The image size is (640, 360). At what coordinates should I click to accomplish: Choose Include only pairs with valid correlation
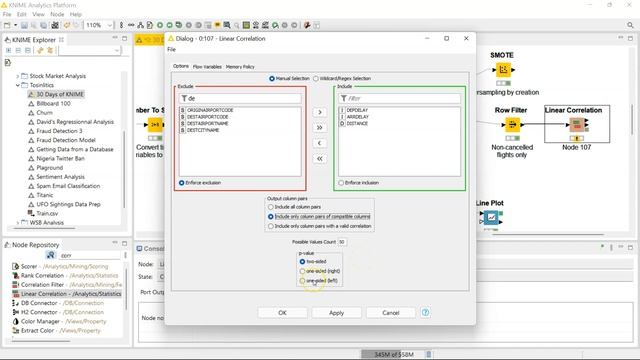[x=271, y=226]
